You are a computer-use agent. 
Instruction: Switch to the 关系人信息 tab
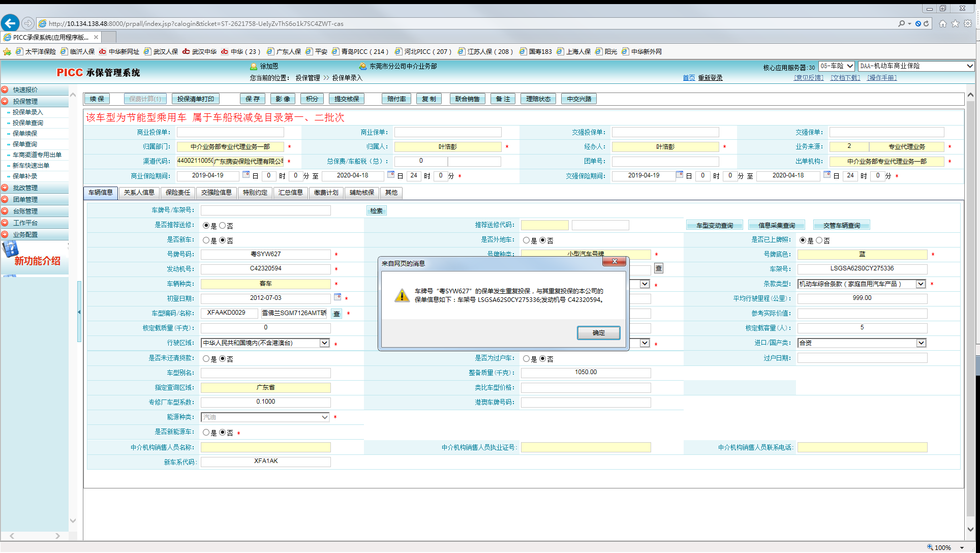coord(139,193)
